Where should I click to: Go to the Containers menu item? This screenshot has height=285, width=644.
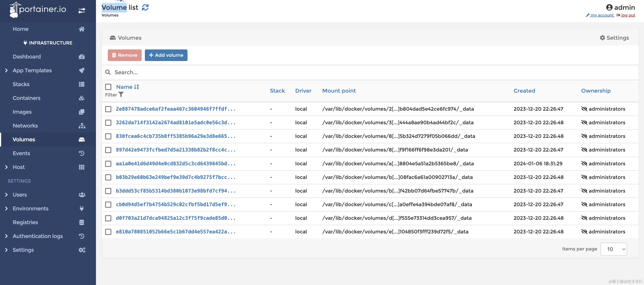(x=26, y=98)
